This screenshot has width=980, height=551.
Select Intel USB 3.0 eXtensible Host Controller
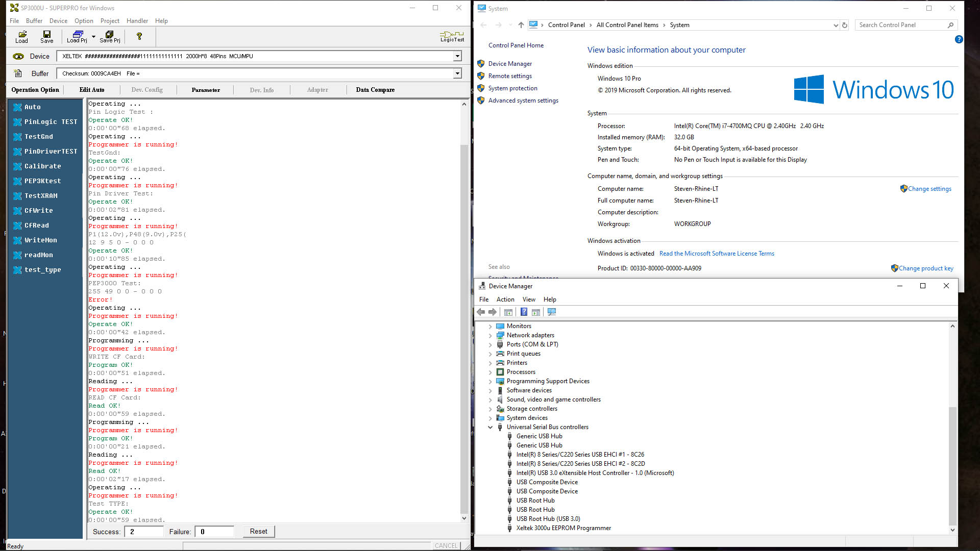pos(595,473)
